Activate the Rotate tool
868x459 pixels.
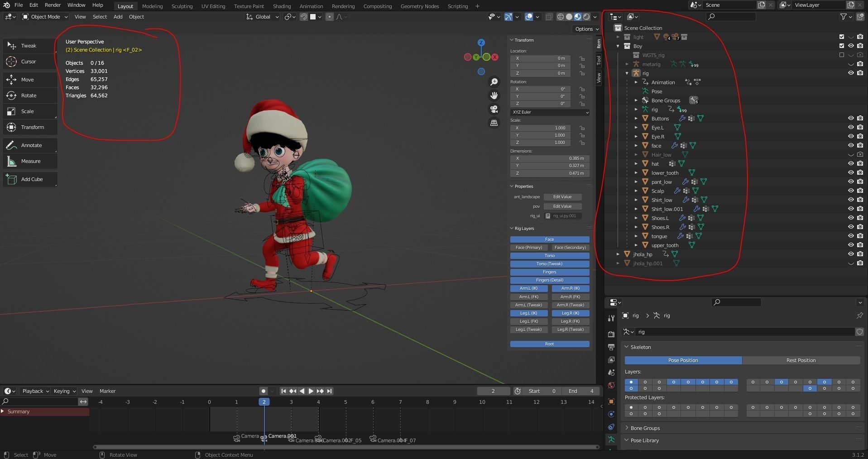pyautogui.click(x=30, y=96)
